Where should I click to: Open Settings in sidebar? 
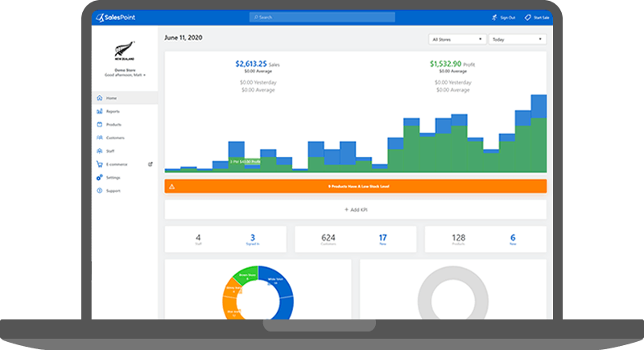pyautogui.click(x=125, y=177)
